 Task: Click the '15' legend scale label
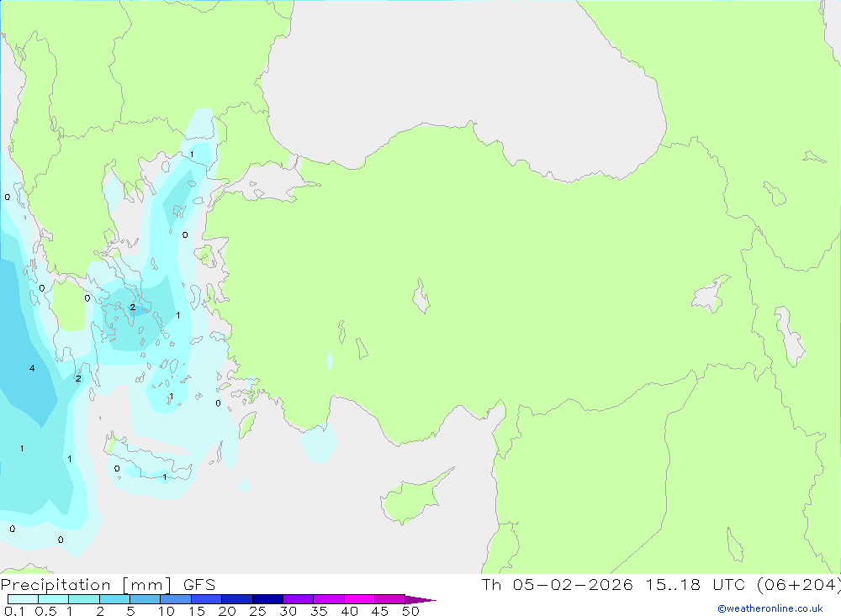coord(197,611)
